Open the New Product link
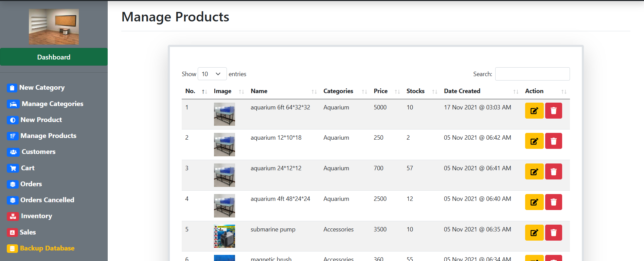Screen dimensions: 644x261 tap(41, 120)
